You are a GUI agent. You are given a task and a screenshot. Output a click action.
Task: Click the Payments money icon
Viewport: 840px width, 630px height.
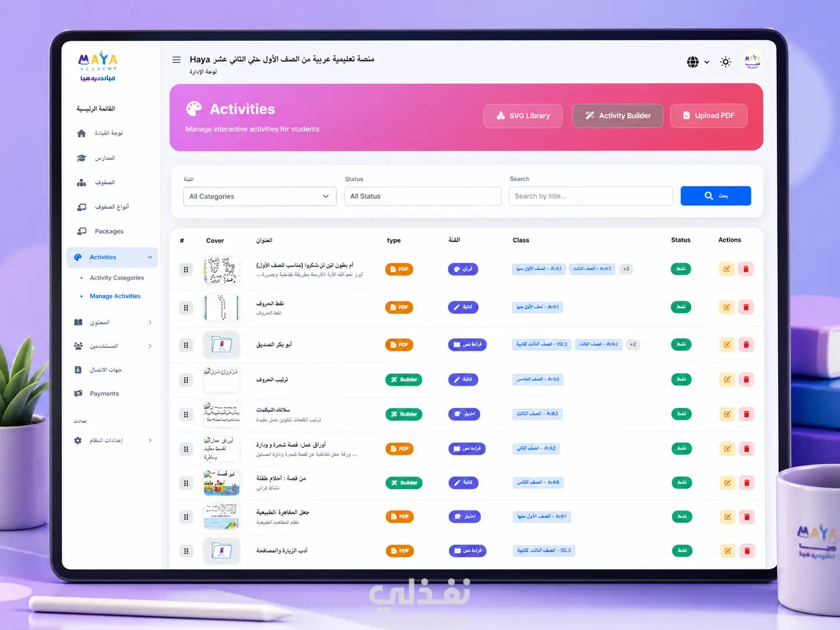(78, 393)
